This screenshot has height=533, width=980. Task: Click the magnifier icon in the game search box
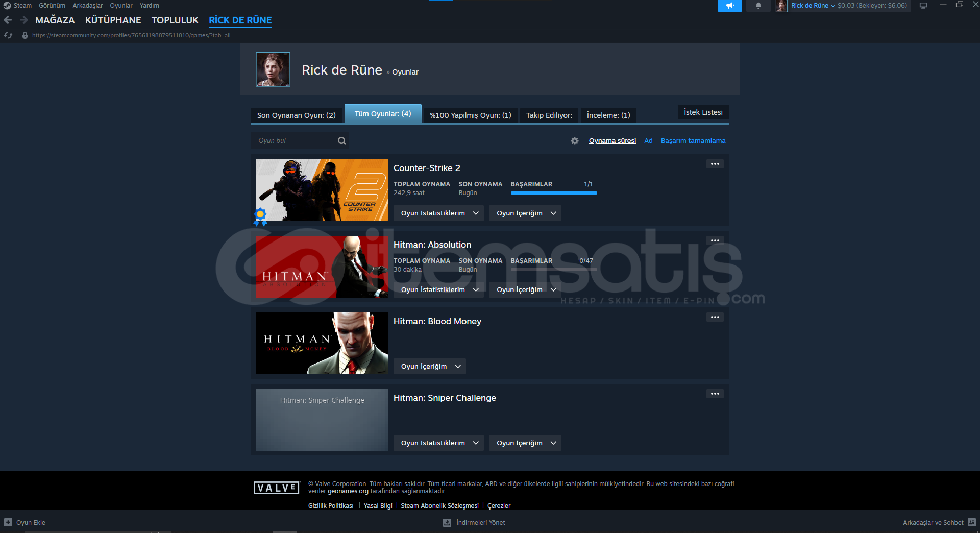(x=342, y=141)
